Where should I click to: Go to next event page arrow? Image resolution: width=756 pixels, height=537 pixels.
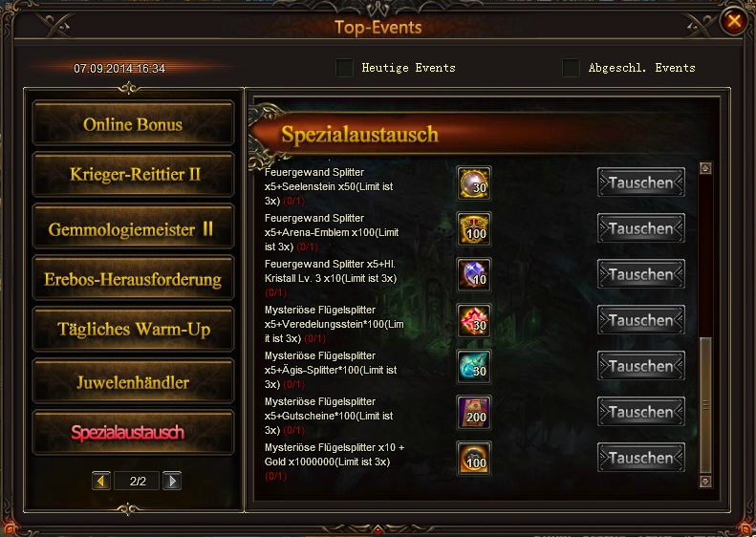click(x=172, y=481)
